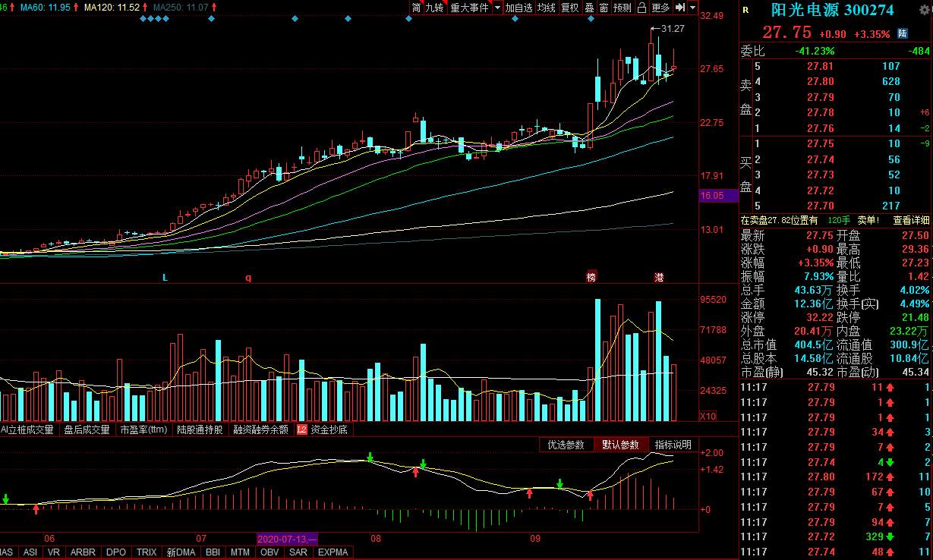
Task: Click the 31.27 high price label
Action: pos(673,29)
